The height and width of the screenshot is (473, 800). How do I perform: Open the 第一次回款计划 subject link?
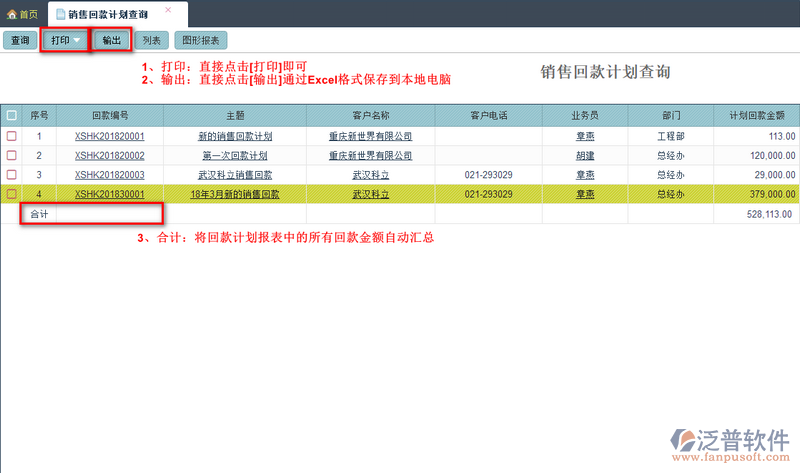click(235, 155)
